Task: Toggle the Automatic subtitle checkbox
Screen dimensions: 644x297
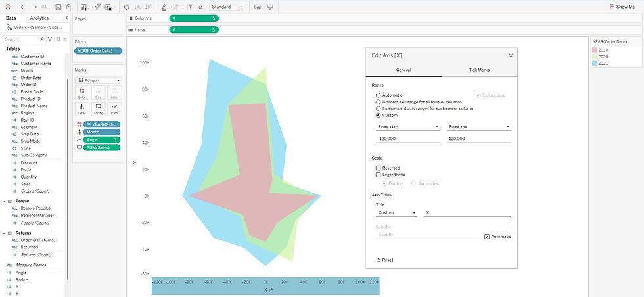Action: click(x=487, y=237)
